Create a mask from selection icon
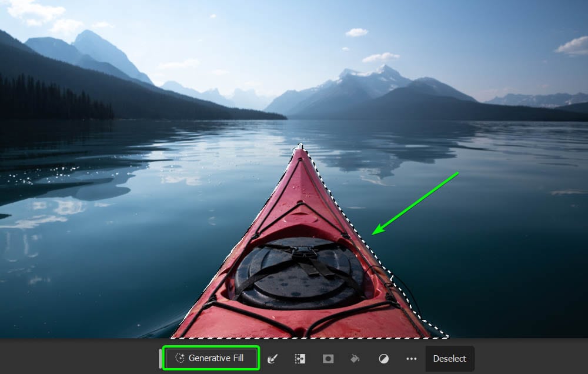The height and width of the screenshot is (374, 588). [328, 359]
